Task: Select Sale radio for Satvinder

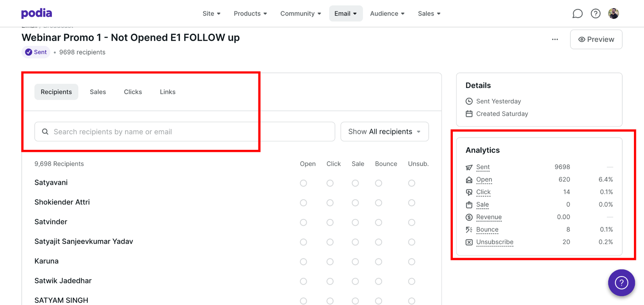Action: pos(355,223)
